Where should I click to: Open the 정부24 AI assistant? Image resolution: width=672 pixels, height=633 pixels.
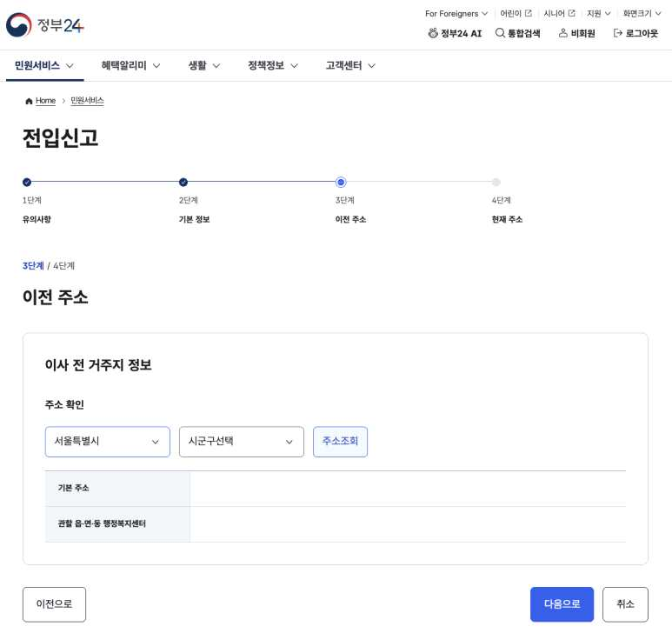455,33
